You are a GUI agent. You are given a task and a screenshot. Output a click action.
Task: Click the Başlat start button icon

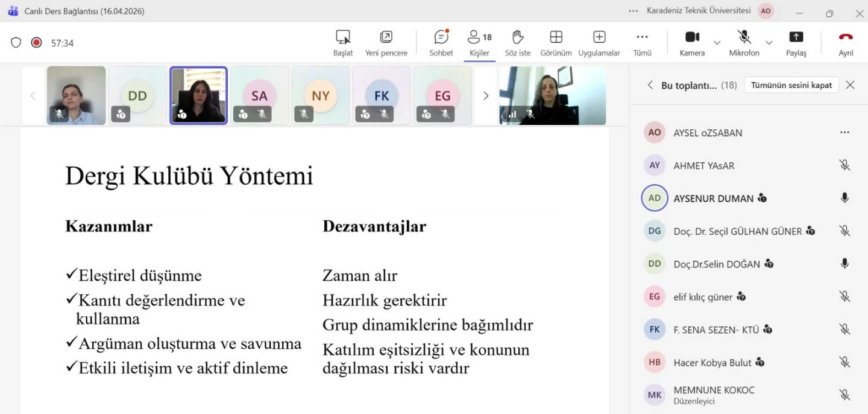tap(343, 37)
